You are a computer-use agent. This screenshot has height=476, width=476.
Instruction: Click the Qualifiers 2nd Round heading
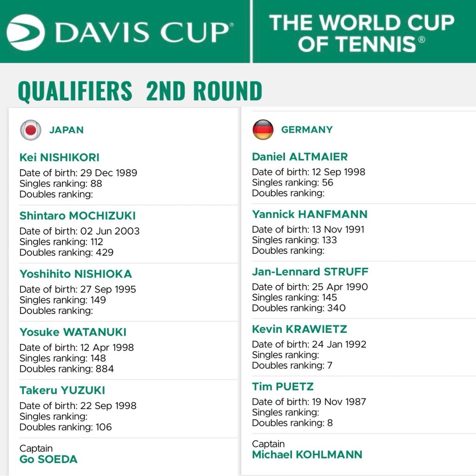coord(139,91)
